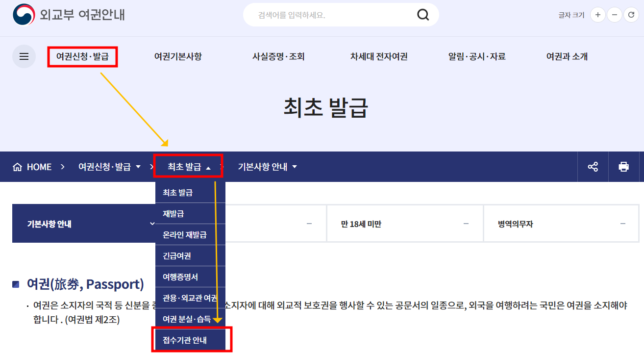
Task: Open the 기본사항 안내 breadcrumb dropdown
Action: [x=267, y=167]
